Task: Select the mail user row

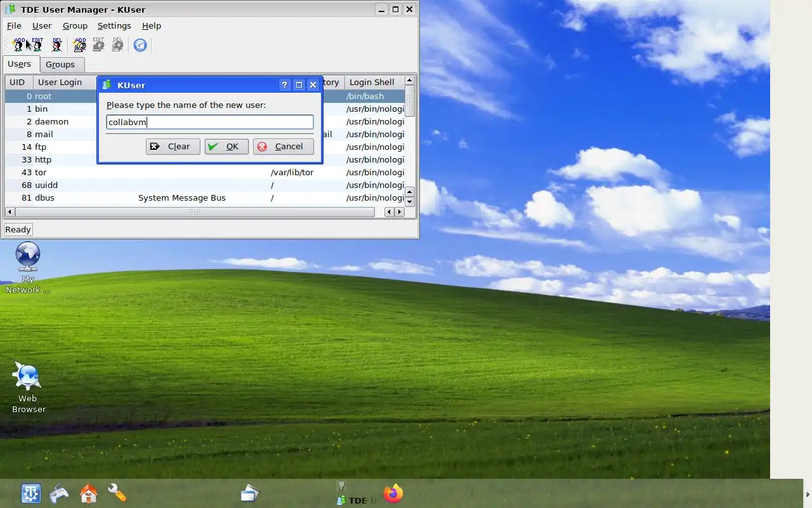Action: pyautogui.click(x=205, y=134)
